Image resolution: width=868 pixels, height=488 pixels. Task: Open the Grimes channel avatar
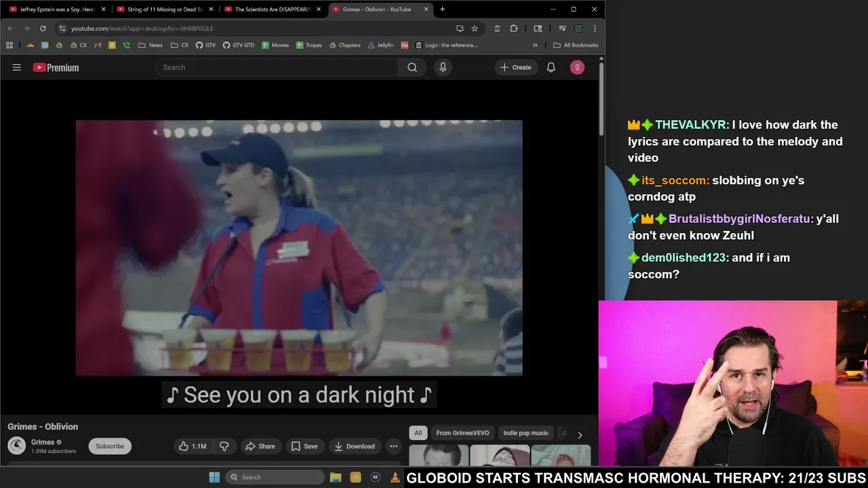(x=17, y=446)
